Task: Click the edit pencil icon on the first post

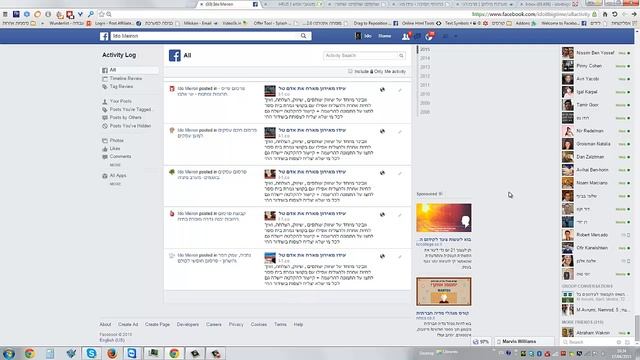Action: (x=400, y=90)
